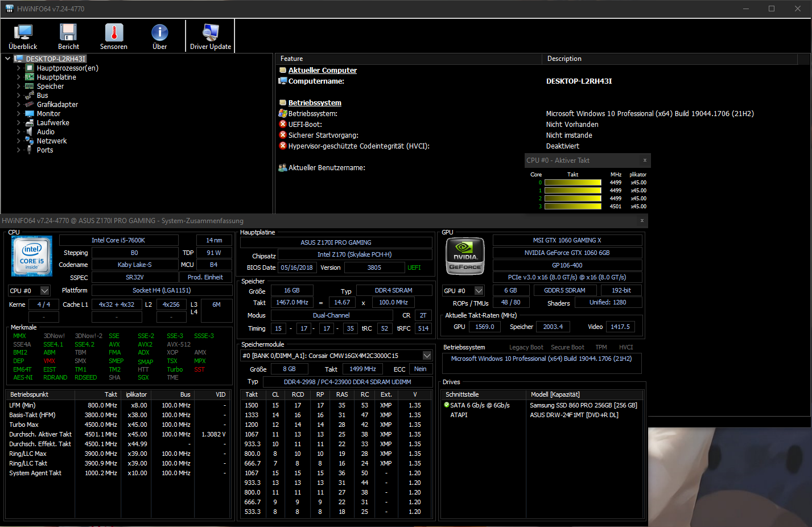Expand the Monitor tree node
The height and width of the screenshot is (527, 812).
coord(18,114)
